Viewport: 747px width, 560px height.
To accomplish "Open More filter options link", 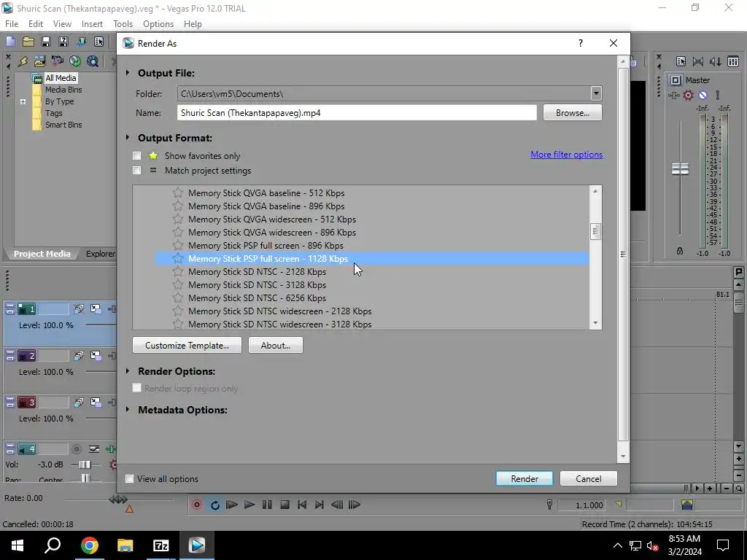I will (x=566, y=155).
